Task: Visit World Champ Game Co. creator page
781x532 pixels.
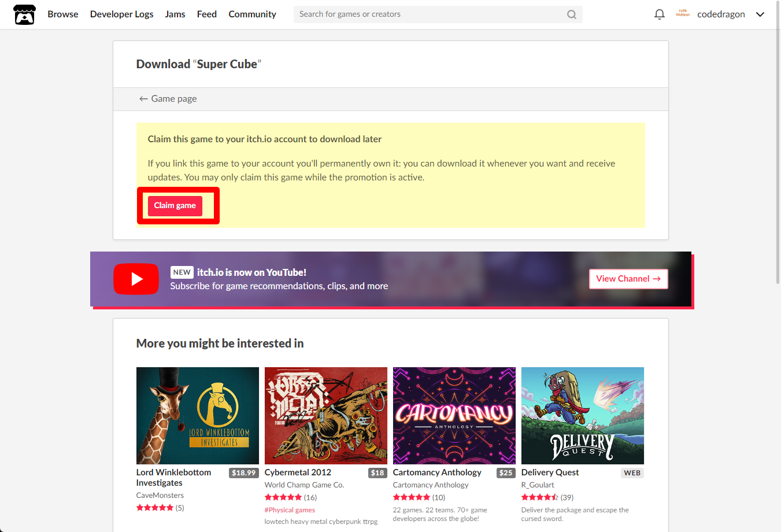Action: tap(304, 485)
